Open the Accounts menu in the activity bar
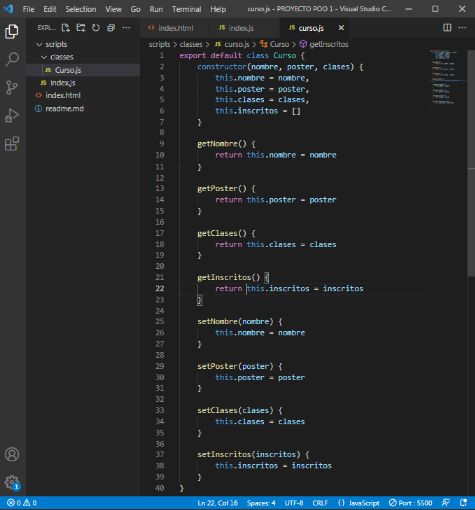The width and height of the screenshot is (475, 510). 12,454
